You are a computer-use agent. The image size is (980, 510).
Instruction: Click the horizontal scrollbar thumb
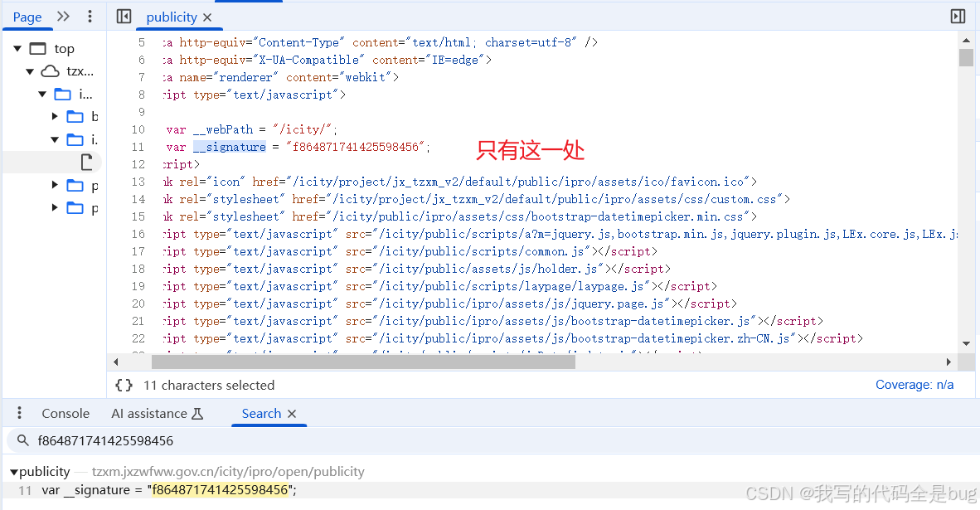point(363,362)
